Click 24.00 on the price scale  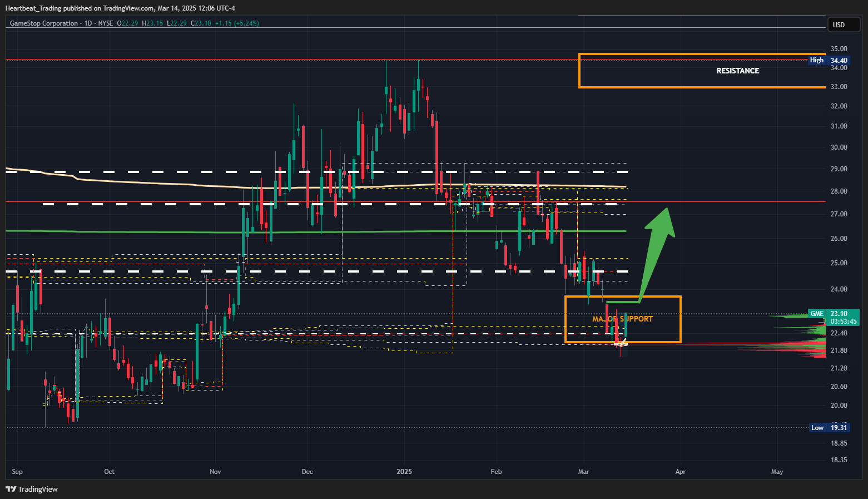[x=839, y=289]
